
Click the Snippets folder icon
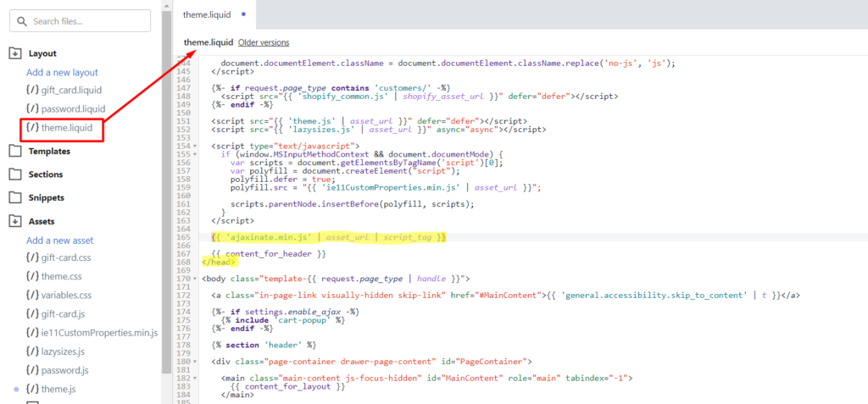point(15,197)
